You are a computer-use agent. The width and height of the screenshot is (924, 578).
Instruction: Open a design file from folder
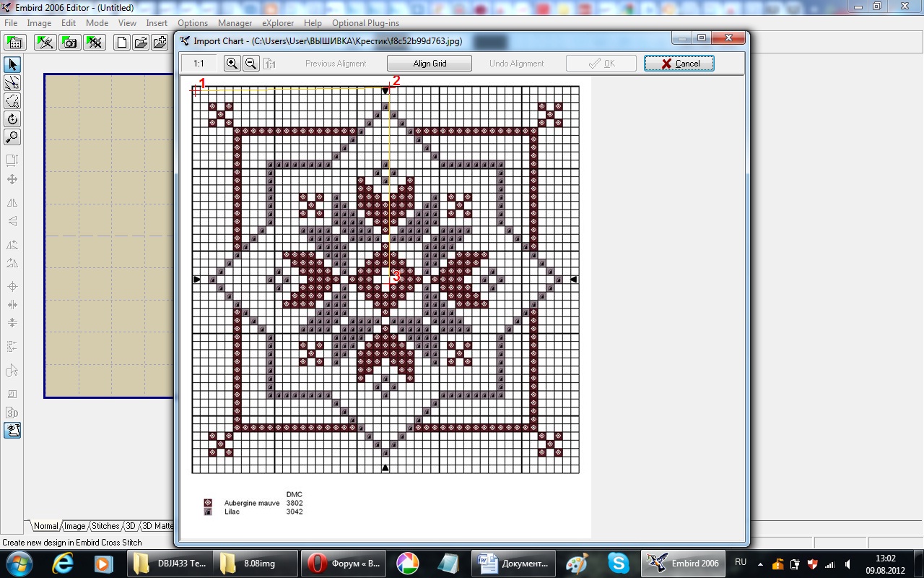coord(141,42)
